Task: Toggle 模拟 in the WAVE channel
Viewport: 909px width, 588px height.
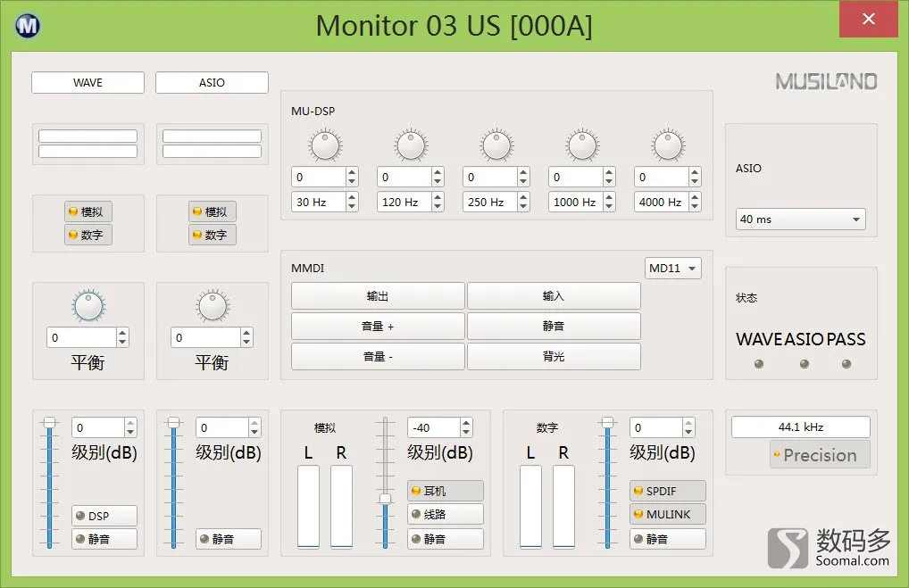Action: pos(88,211)
